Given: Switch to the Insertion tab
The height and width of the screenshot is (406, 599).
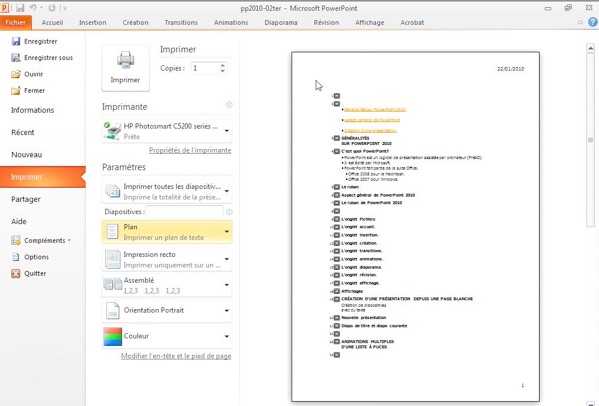Looking at the screenshot, I should (93, 23).
